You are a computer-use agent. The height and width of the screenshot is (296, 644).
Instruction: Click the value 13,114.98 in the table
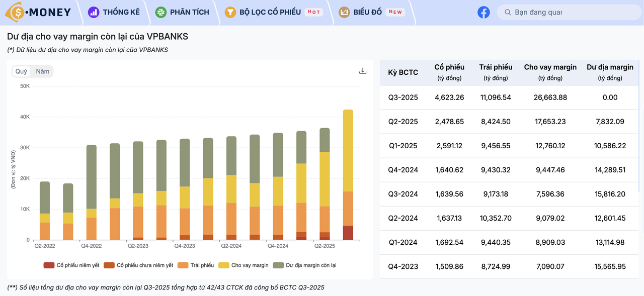point(610,242)
